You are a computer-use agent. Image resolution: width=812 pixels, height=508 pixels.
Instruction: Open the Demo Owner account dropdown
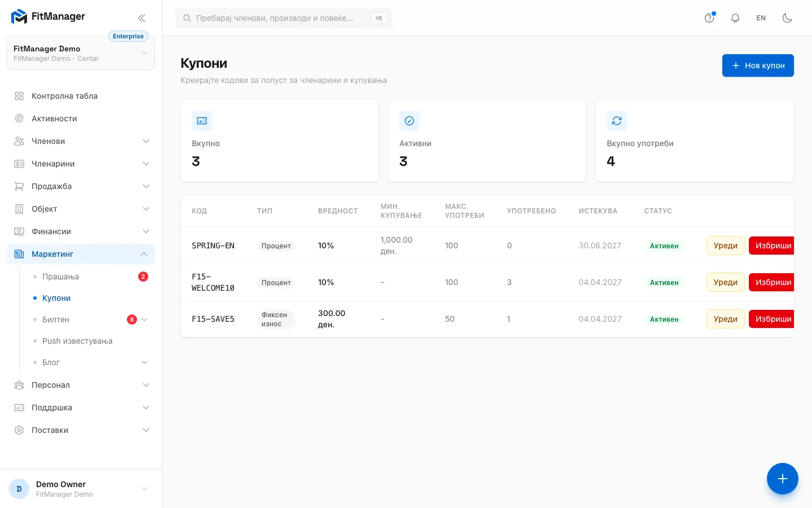click(81, 489)
